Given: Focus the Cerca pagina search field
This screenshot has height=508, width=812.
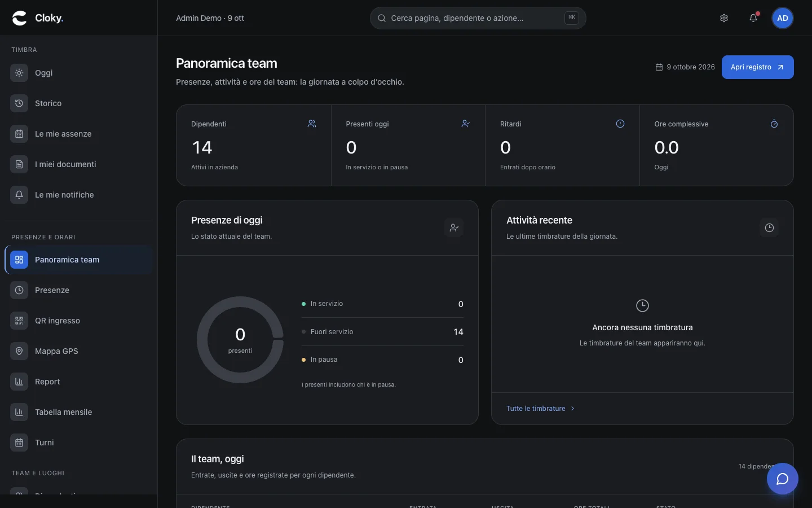Looking at the screenshot, I should point(478,18).
